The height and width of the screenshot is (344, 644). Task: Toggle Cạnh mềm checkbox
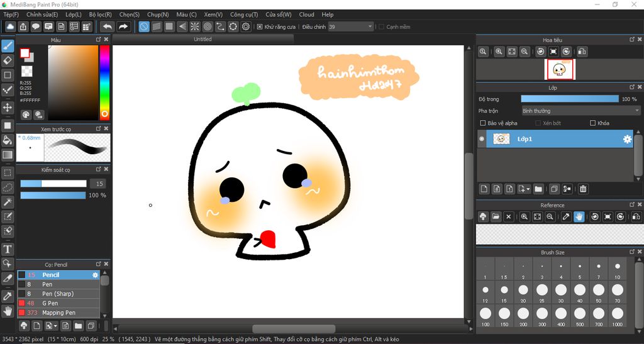(381, 26)
